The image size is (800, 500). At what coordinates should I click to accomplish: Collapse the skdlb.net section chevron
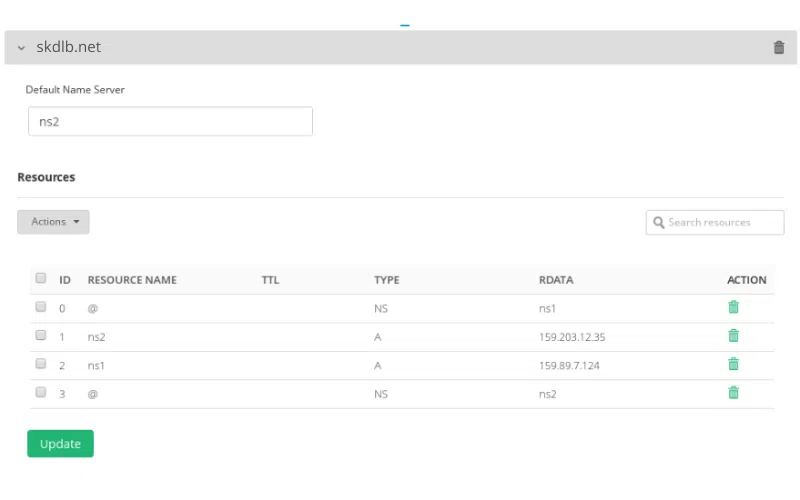(x=21, y=48)
